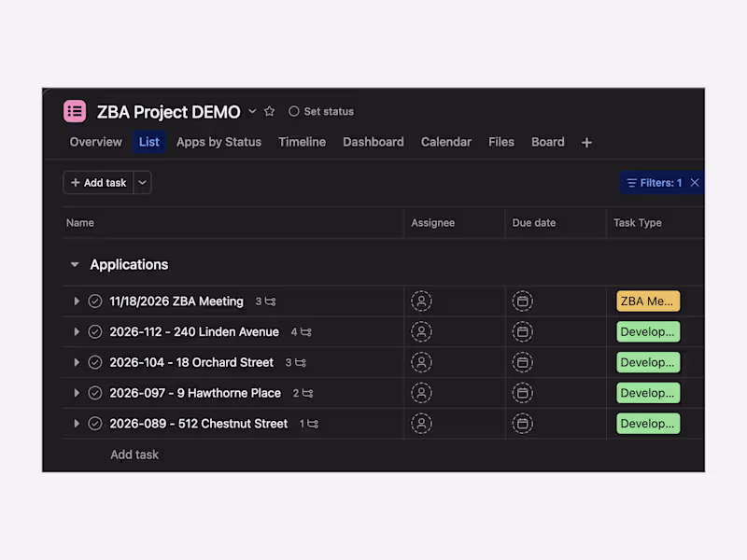The width and height of the screenshot is (747, 560).
Task: Expand the 11/18/2026 ZBA Meeting subtasks
Action: tap(77, 301)
